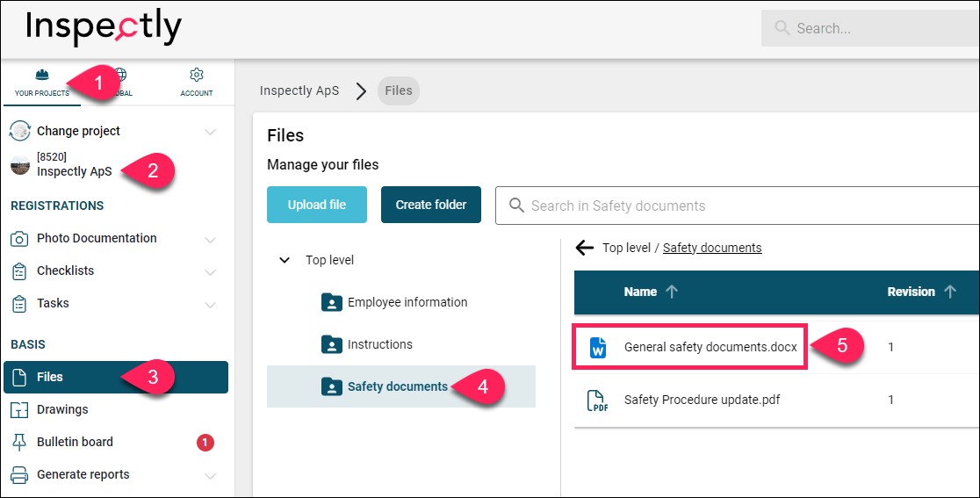Click the Revision column sort arrow
This screenshot has height=498, width=980.
tap(950, 292)
